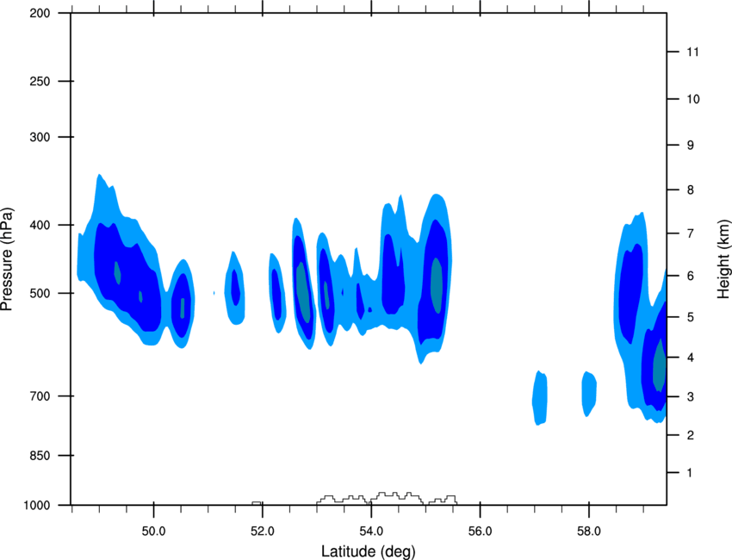732x560 pixels.
Task: Click the small contour blob near 58 degrees latitude
Action: 589,394
